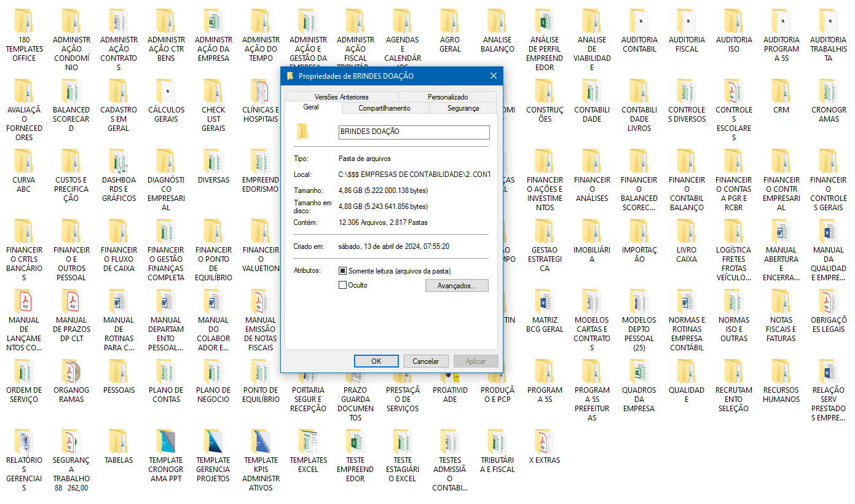855x504 pixels.
Task: Select the ANÁLISE DE PERFIL EMPREENDEDOR folder
Action: pos(545,22)
